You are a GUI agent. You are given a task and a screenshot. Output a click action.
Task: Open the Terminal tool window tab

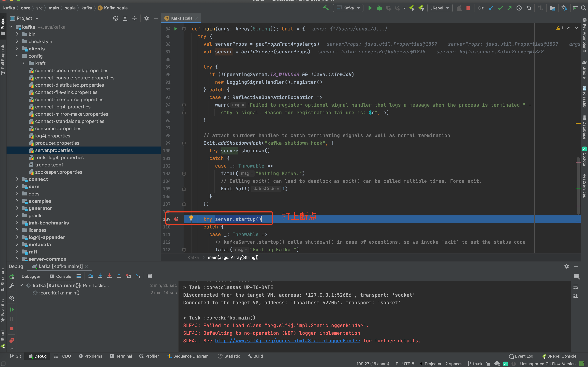pyautogui.click(x=121, y=356)
